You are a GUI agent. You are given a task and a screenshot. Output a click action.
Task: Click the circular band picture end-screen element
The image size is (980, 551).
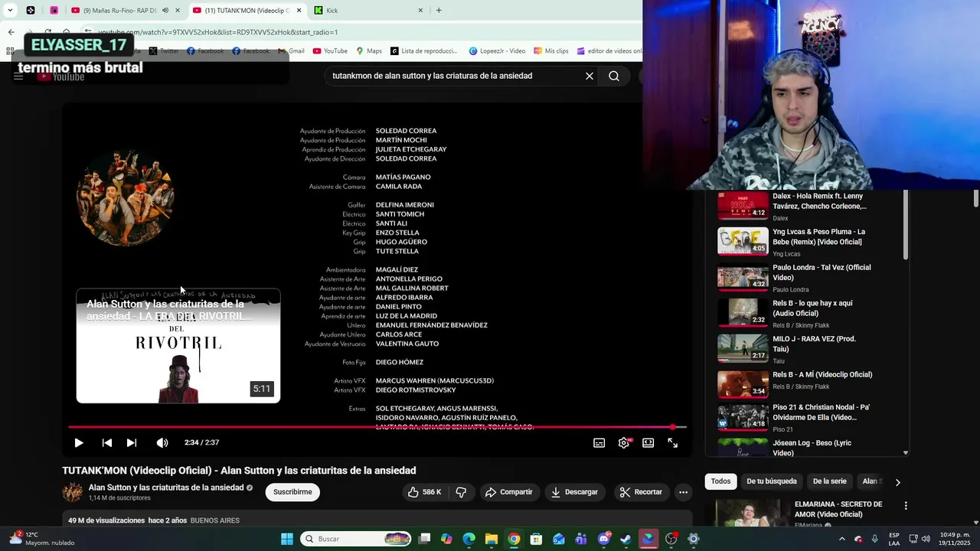126,198
